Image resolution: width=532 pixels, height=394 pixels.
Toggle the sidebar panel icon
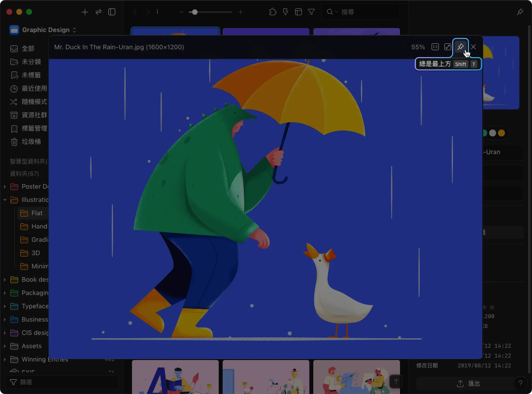tap(112, 12)
